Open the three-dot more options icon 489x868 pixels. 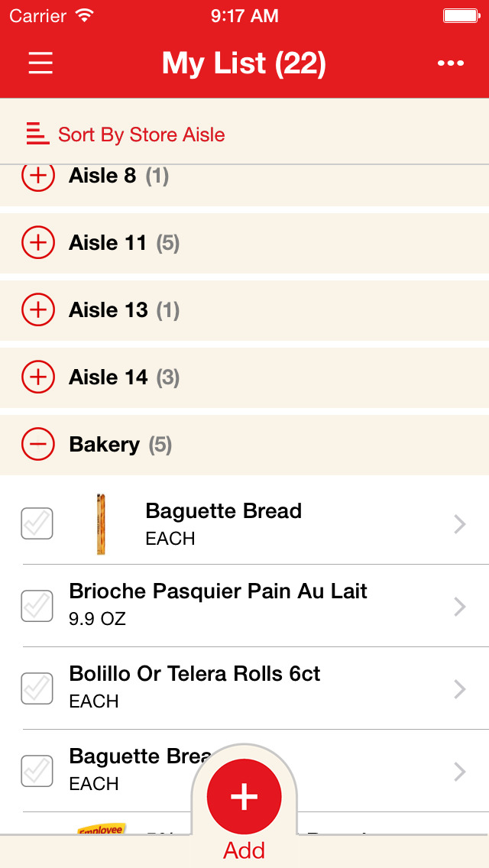click(451, 63)
